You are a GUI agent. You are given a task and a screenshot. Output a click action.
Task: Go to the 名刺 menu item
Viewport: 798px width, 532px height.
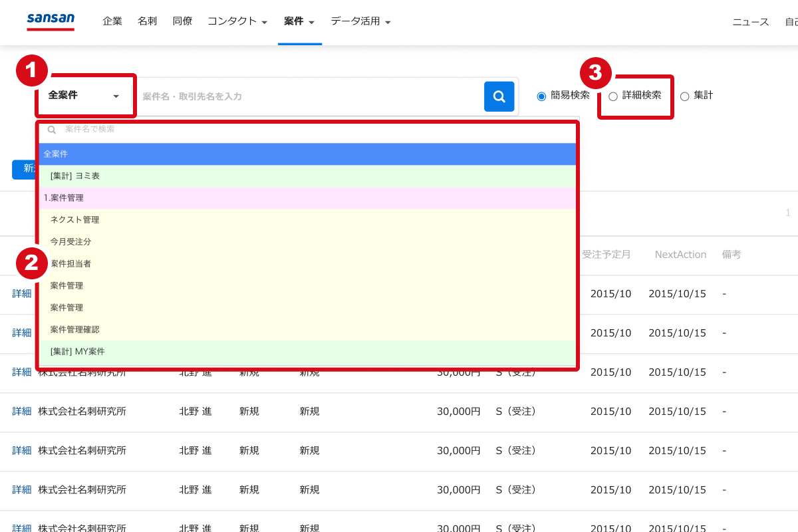tap(147, 21)
